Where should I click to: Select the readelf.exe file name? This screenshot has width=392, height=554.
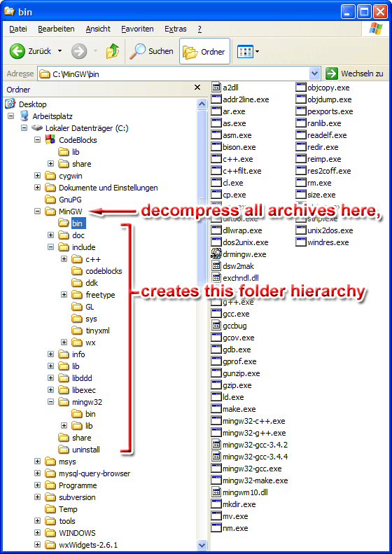[x=327, y=135]
